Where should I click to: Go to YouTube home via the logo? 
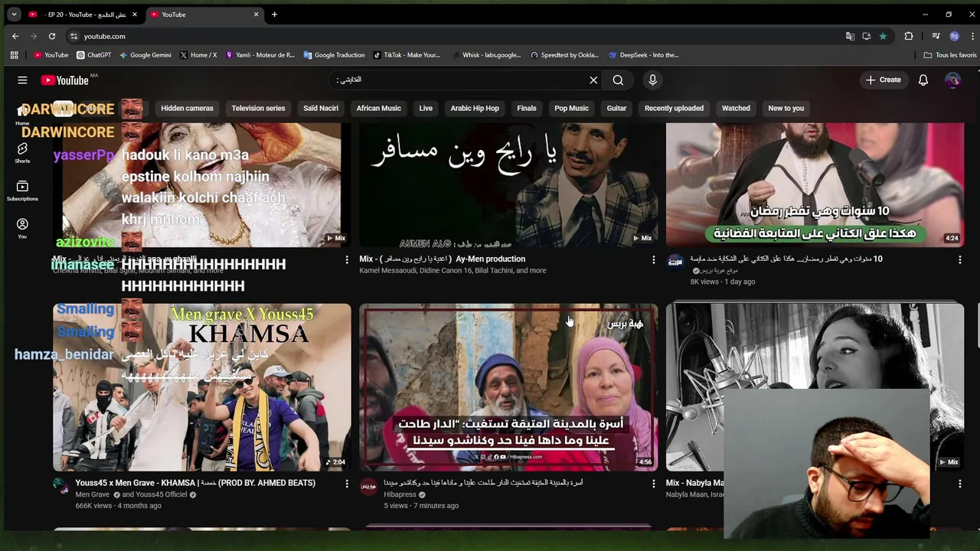[x=65, y=80]
